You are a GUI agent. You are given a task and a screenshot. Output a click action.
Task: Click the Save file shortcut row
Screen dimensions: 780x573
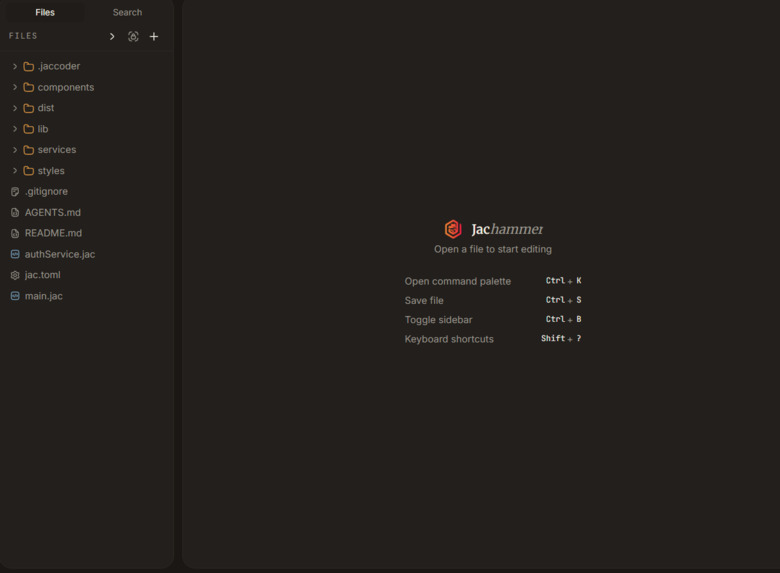(x=492, y=300)
